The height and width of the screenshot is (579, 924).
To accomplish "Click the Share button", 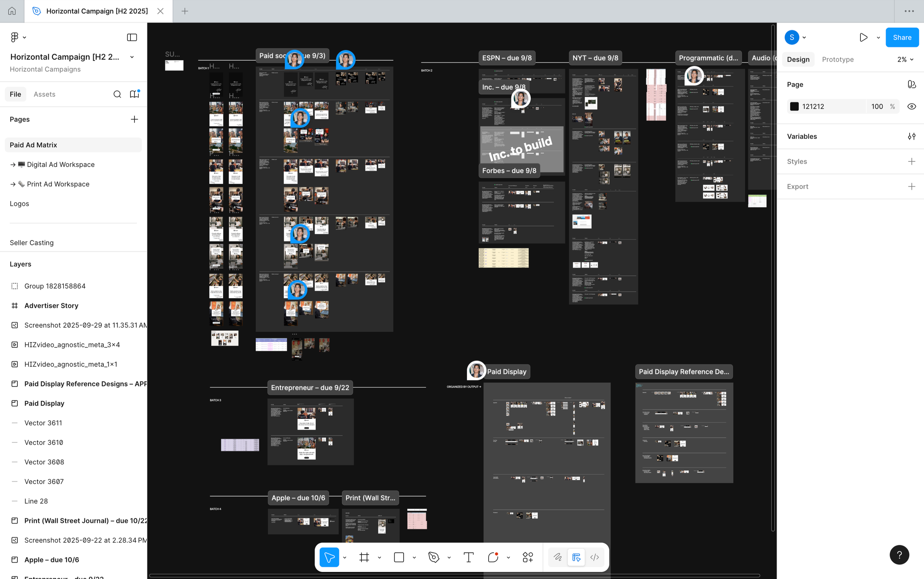I will pos(902,38).
